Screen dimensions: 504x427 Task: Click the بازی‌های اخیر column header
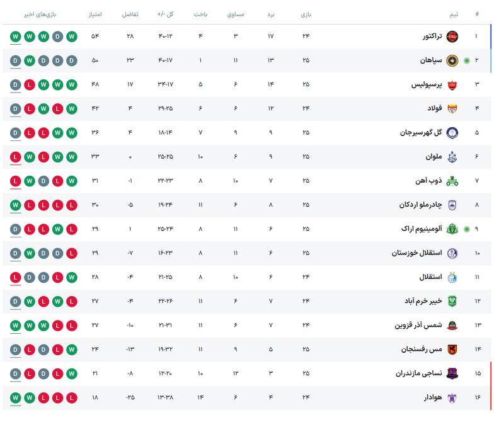[41, 14]
